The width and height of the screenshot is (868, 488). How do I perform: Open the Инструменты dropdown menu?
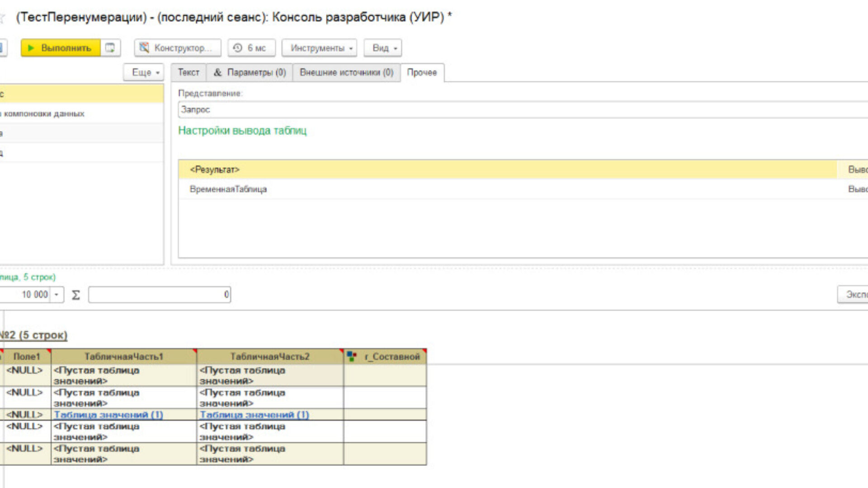(319, 48)
